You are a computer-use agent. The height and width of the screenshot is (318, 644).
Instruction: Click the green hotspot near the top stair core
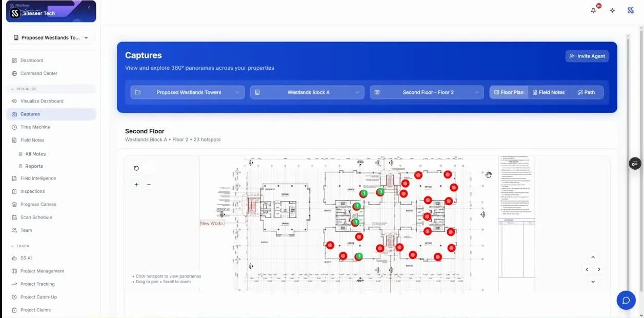pos(380,192)
